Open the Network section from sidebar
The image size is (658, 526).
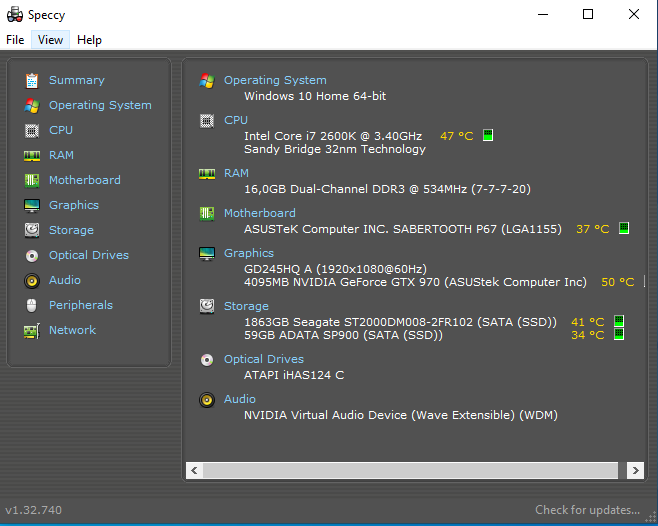pos(73,330)
